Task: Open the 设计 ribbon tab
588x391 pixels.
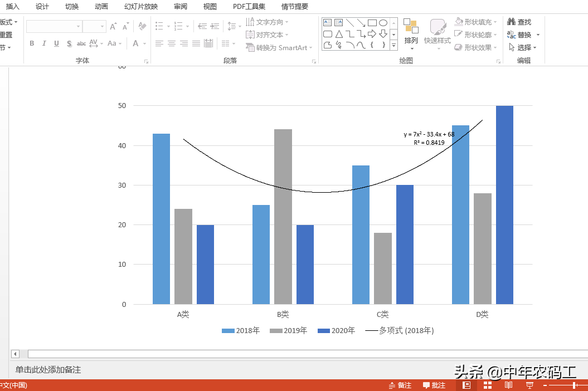Action: (x=42, y=6)
